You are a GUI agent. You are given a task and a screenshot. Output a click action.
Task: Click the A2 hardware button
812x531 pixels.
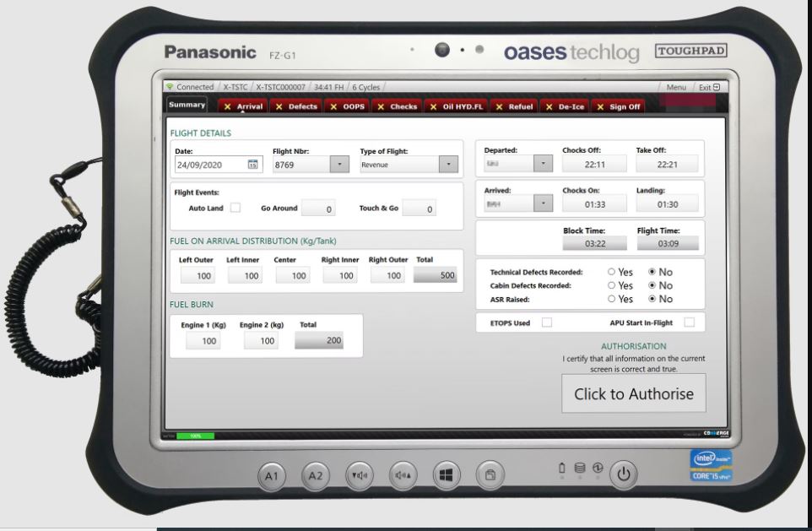tap(316, 475)
